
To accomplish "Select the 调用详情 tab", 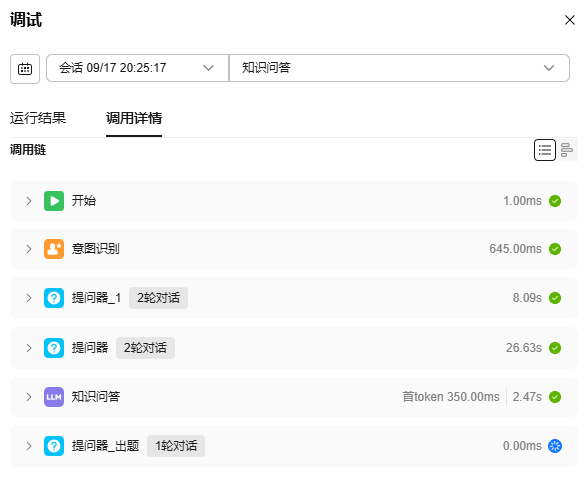I will click(134, 118).
